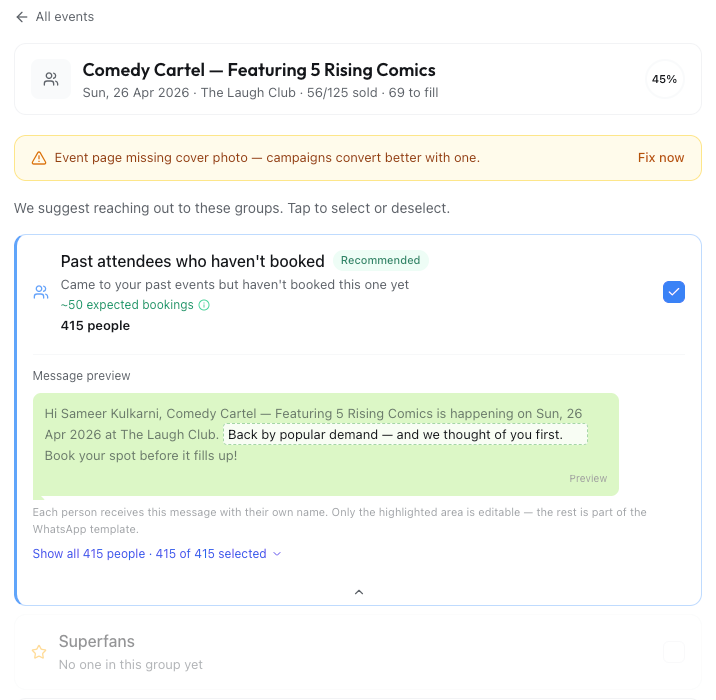Uncheck the Past attendees group checkbox

[674, 292]
